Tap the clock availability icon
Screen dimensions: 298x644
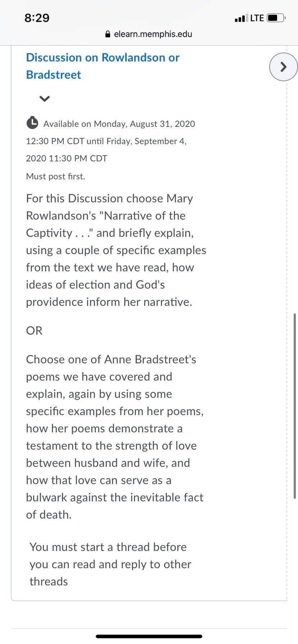click(x=32, y=123)
